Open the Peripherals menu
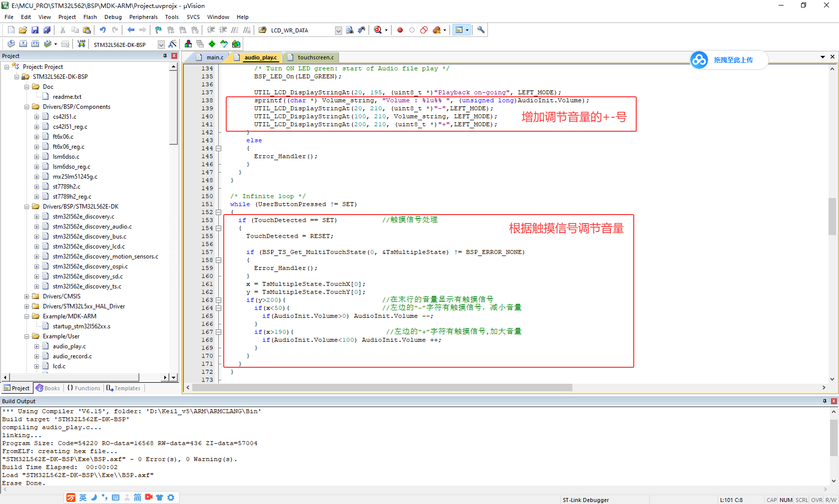This screenshot has height=504, width=839. [143, 17]
